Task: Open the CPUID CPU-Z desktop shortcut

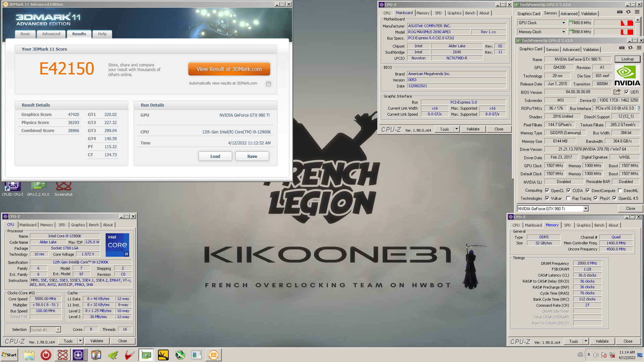Action: (x=12, y=189)
